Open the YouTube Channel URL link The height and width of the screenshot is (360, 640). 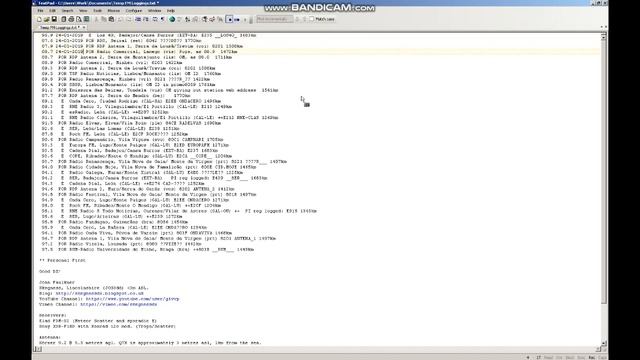132,299
